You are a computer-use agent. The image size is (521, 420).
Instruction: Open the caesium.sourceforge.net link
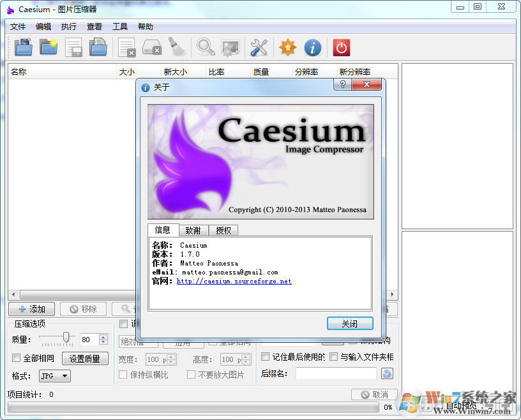tap(234, 281)
